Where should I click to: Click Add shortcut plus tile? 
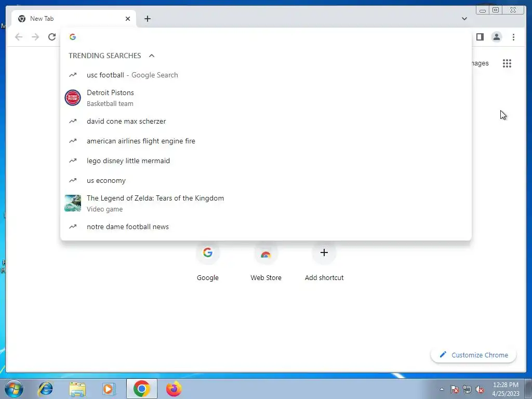pyautogui.click(x=324, y=261)
